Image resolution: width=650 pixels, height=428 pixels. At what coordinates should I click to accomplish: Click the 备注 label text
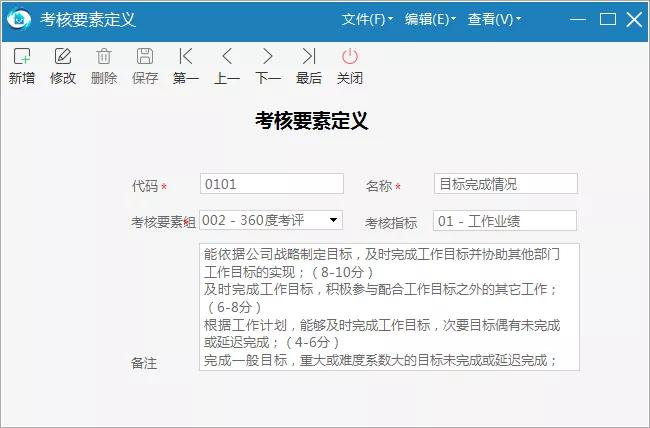point(144,363)
